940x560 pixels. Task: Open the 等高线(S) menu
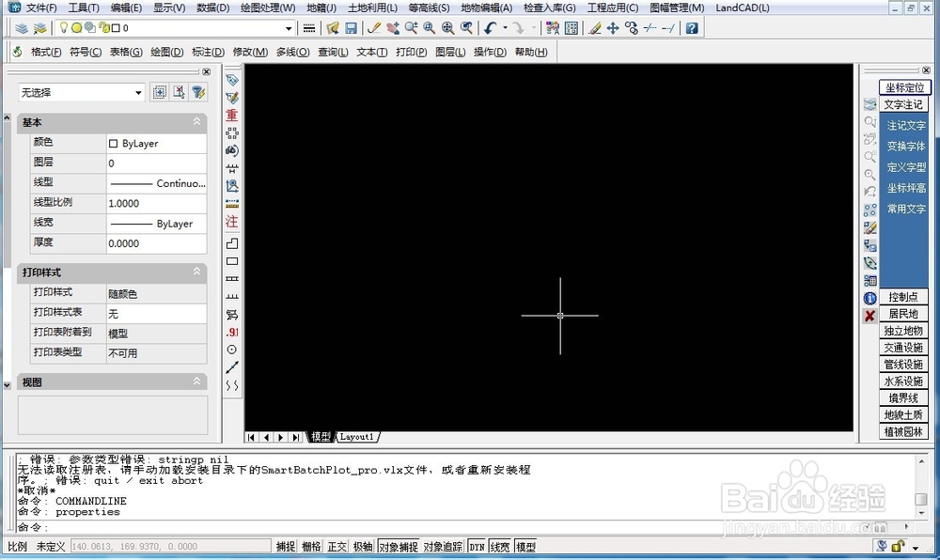pos(430,8)
